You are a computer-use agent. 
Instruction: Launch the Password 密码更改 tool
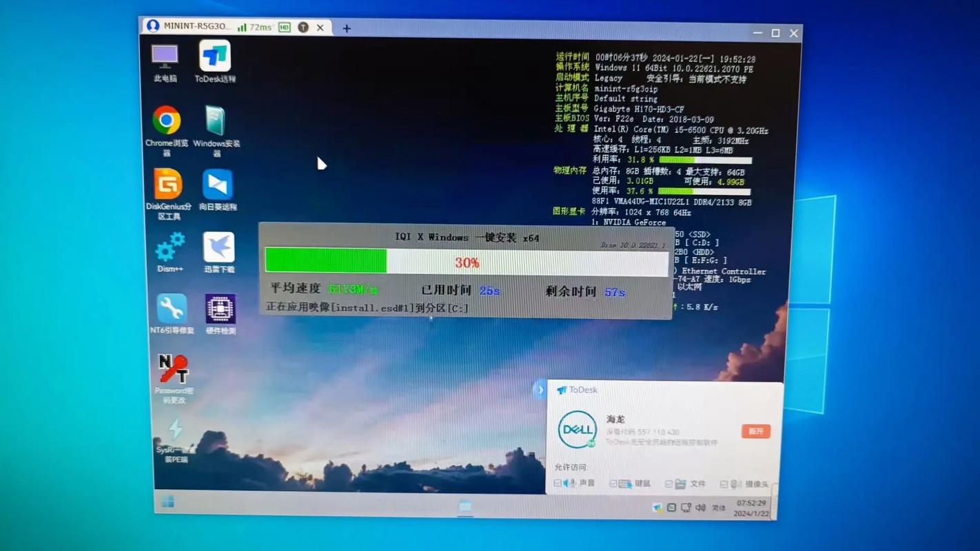click(173, 368)
